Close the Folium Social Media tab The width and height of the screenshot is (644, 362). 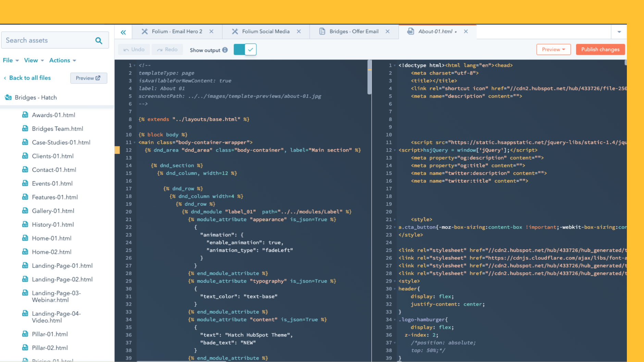[x=299, y=31]
